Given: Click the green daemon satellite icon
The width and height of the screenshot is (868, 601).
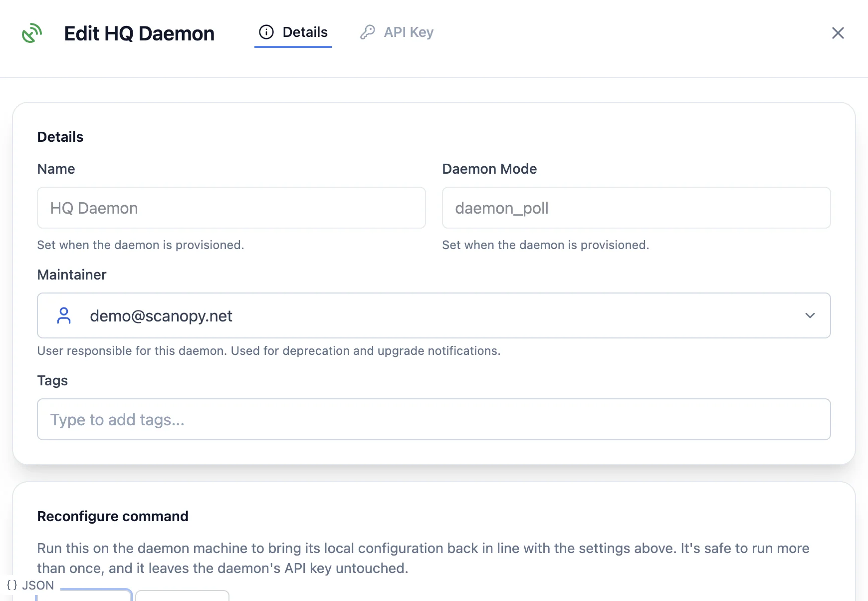Looking at the screenshot, I should (x=32, y=33).
